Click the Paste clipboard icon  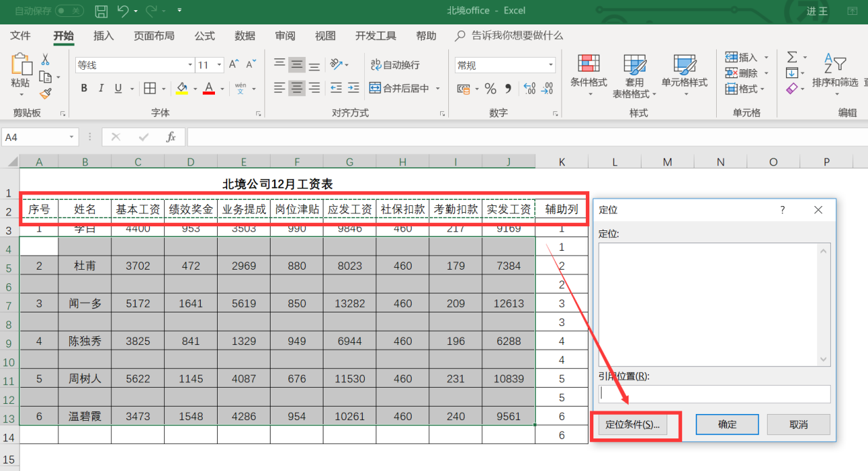pyautogui.click(x=22, y=64)
